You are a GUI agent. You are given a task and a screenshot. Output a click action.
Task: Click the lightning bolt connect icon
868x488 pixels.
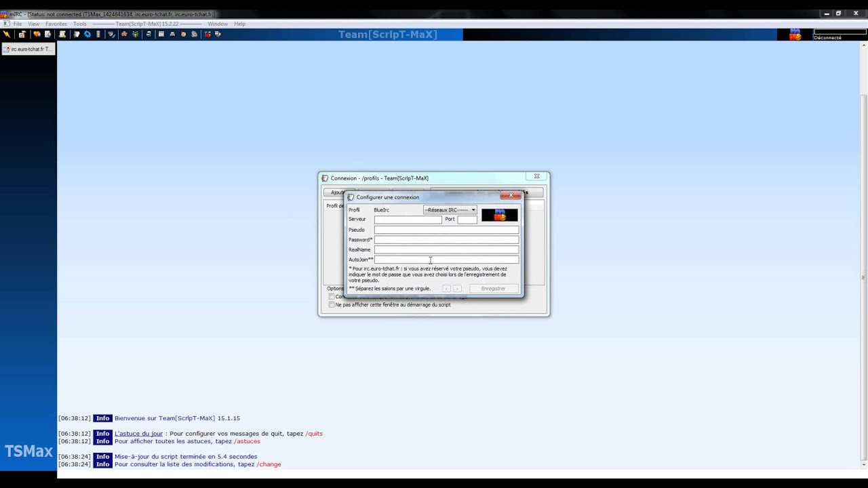click(x=7, y=34)
